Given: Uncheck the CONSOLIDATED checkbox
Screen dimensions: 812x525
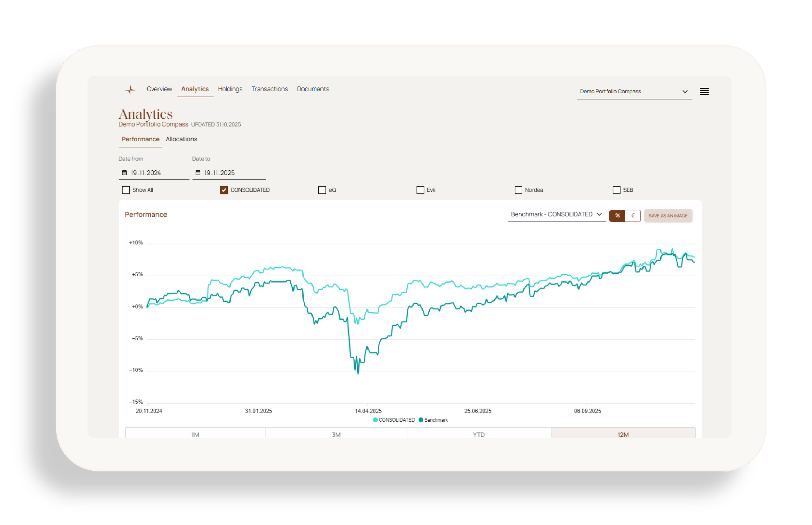Looking at the screenshot, I should (224, 190).
